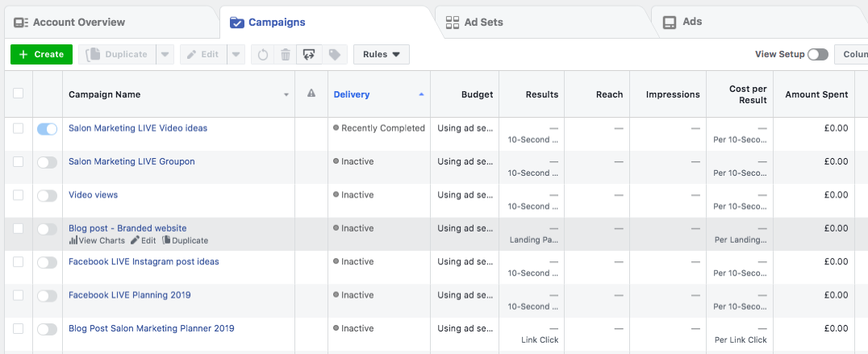
Task: Click the Cost per Result header
Action: (748, 94)
